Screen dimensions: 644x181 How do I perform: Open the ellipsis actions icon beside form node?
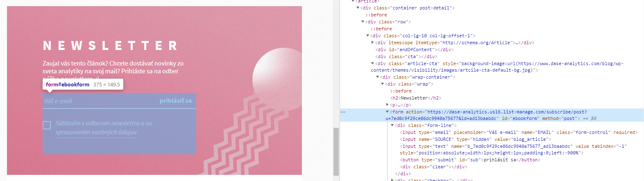click(343, 112)
